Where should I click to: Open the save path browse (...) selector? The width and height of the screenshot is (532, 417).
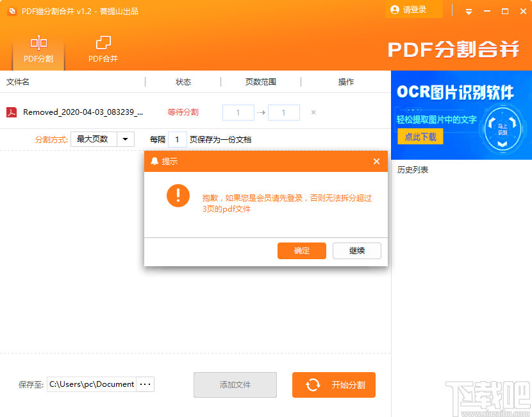point(145,384)
